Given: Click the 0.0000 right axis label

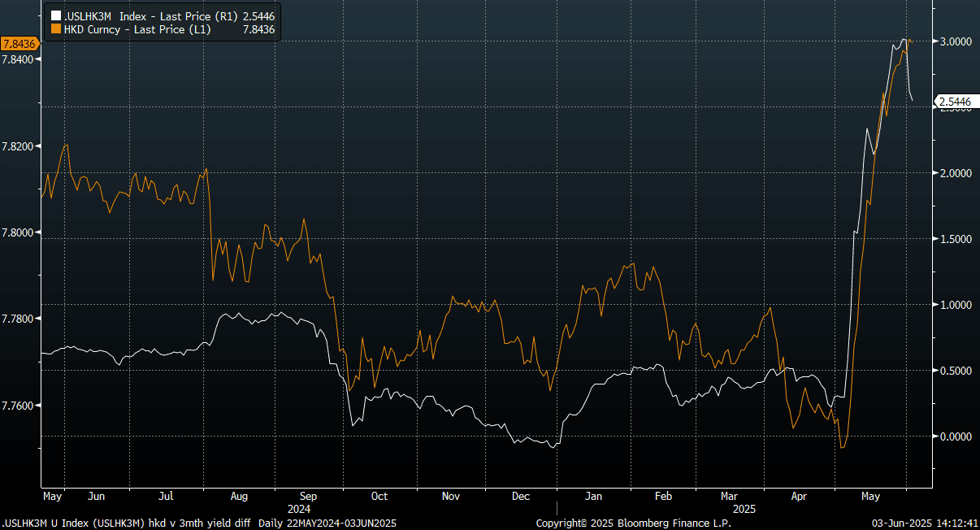Looking at the screenshot, I should point(956,437).
